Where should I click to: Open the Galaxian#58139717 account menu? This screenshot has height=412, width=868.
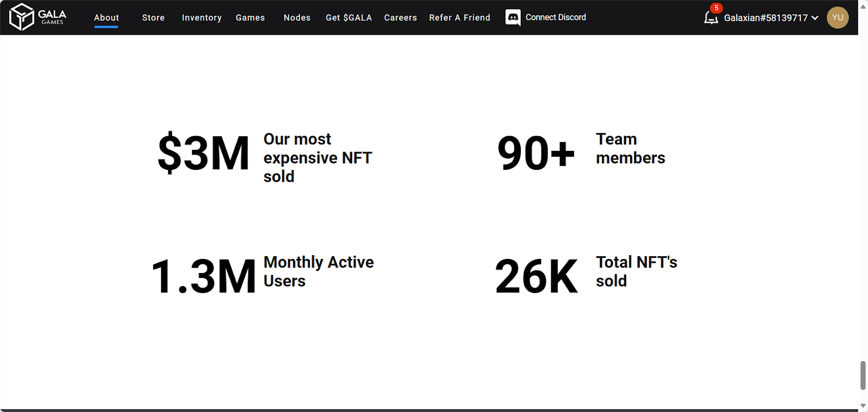pos(765,18)
